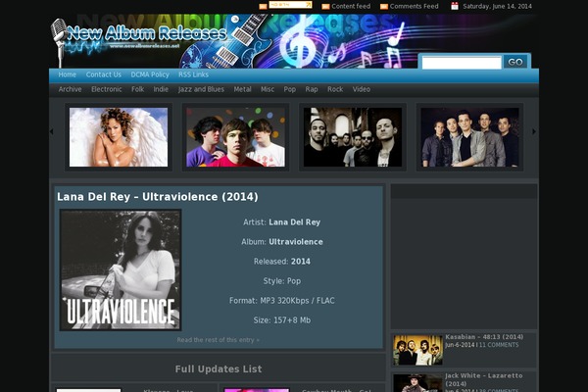
Task: Click the Size: 157+8 Mb text
Action: pyautogui.click(x=282, y=320)
